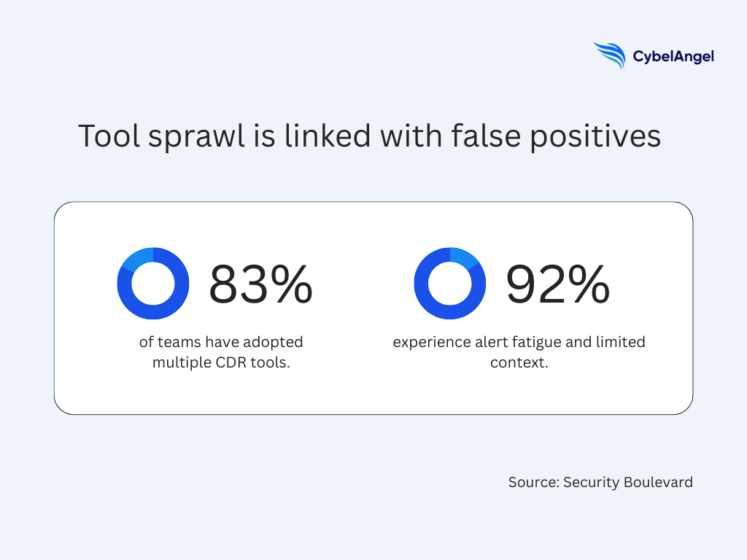
Task: Click 'of teams have adopted' caption line
Action: (221, 342)
